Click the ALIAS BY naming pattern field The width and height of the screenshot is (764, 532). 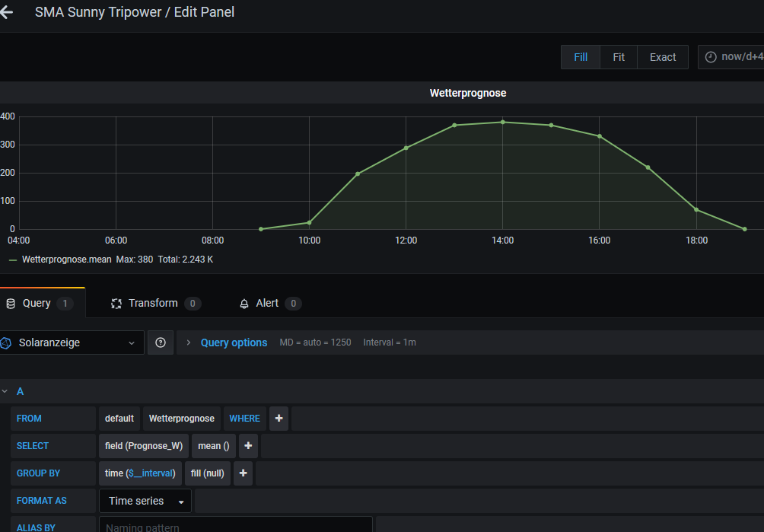(235, 527)
